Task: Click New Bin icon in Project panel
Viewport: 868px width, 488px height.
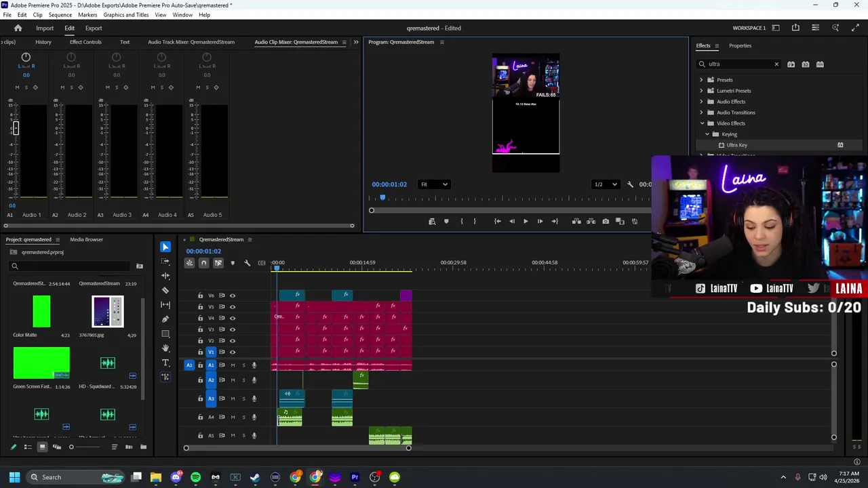Action: coord(143,447)
